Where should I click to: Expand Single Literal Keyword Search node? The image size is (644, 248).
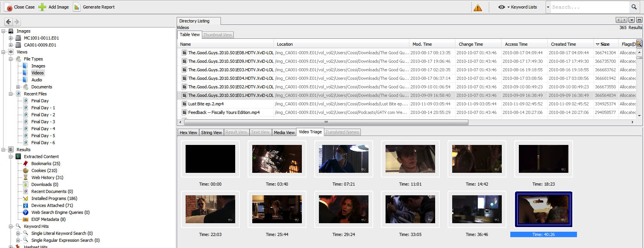pyautogui.click(x=18, y=233)
